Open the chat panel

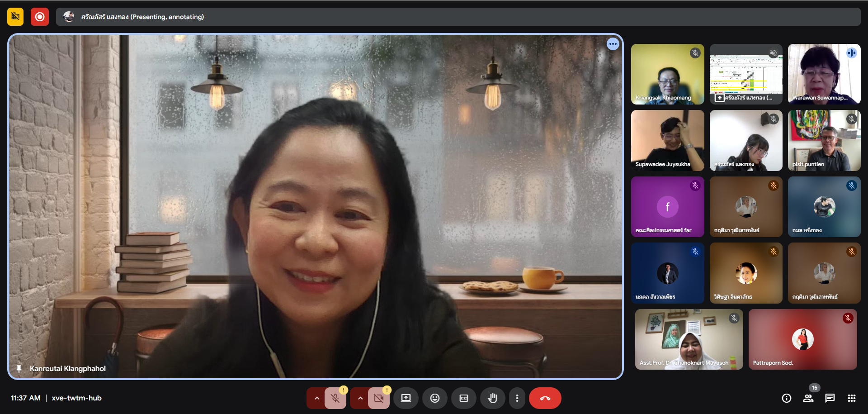pos(830,398)
